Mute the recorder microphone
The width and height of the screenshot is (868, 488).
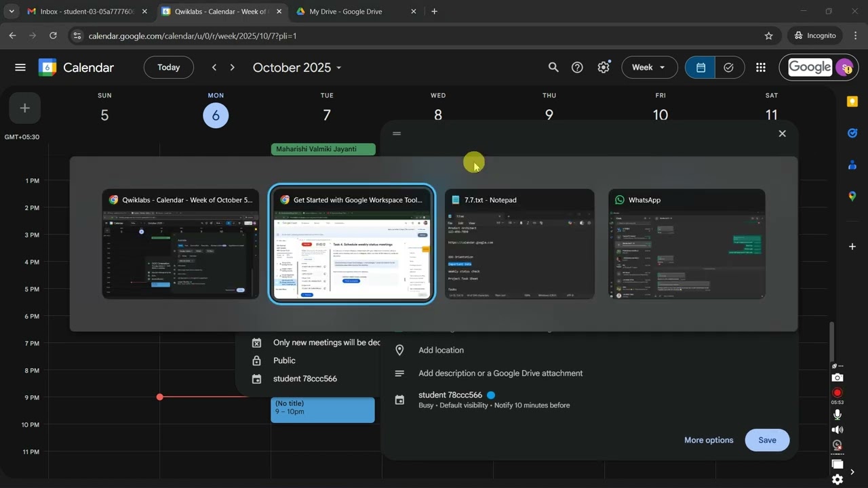point(837,414)
